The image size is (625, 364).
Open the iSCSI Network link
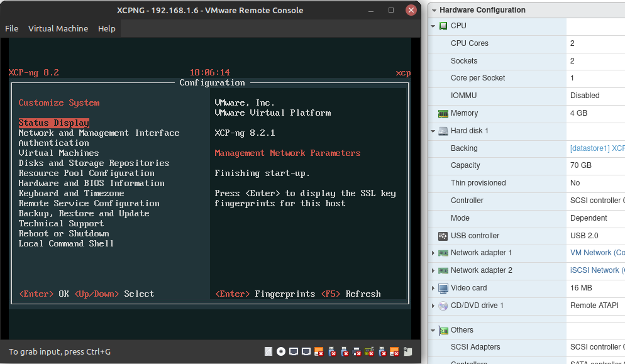[x=597, y=270]
